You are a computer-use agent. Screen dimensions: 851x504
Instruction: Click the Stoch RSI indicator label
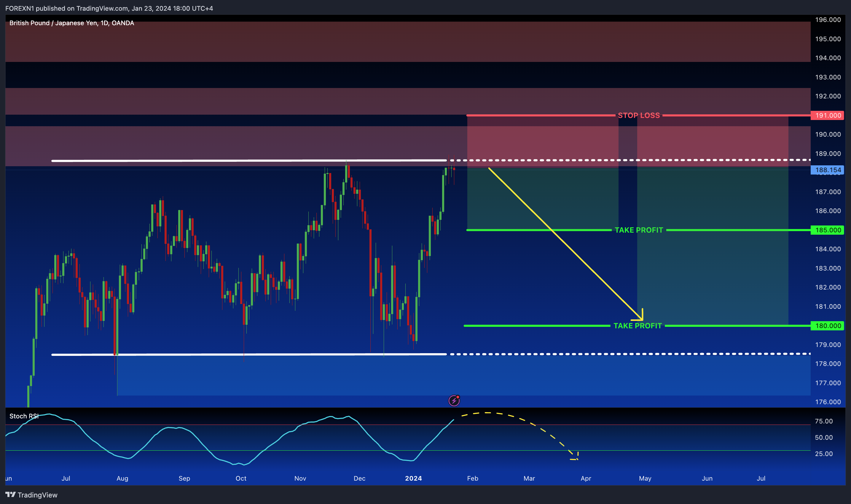coord(24,416)
